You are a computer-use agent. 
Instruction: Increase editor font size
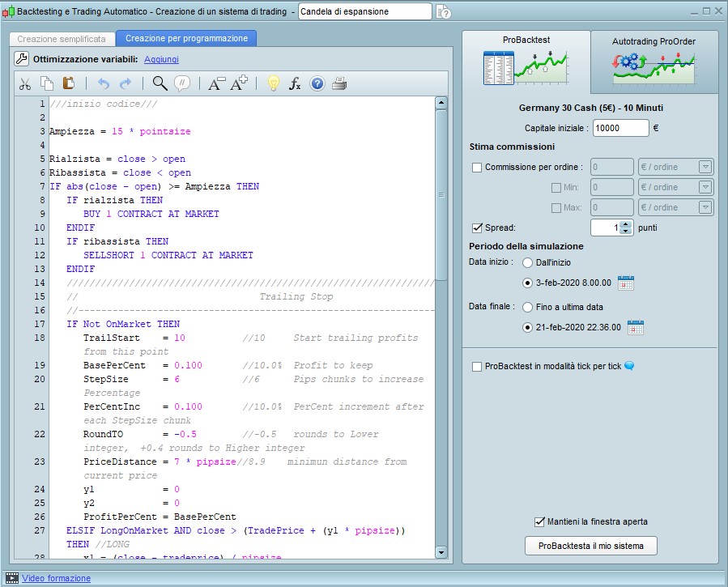click(x=239, y=83)
